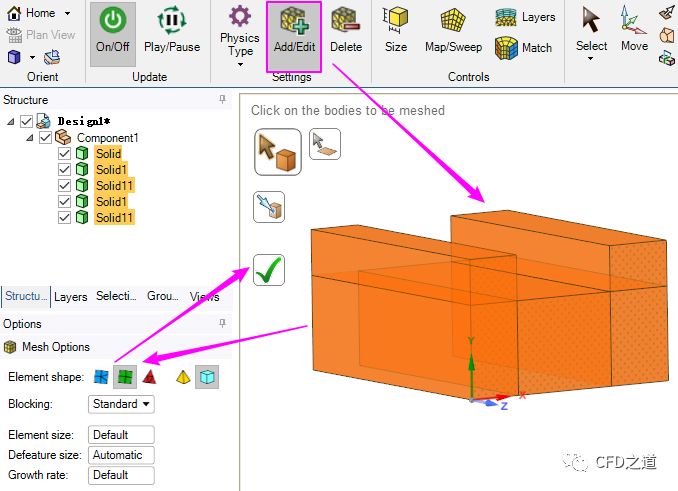Pin the Structure panel
The image size is (678, 491).
tap(222, 99)
